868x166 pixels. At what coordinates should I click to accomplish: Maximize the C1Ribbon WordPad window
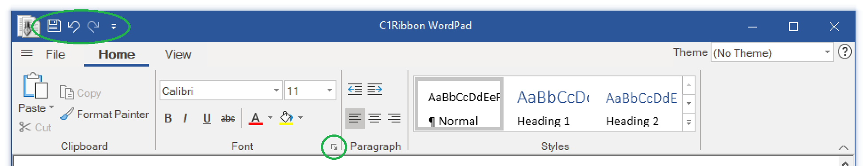[793, 27]
